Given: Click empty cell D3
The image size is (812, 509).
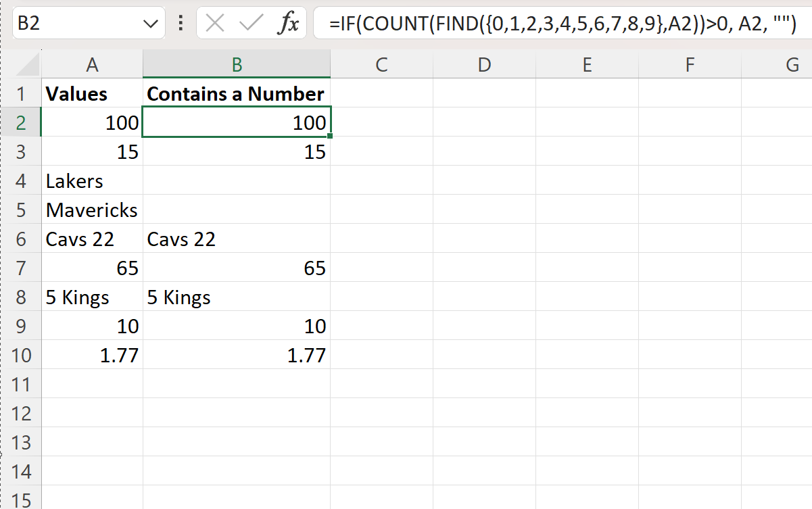Looking at the screenshot, I should [484, 151].
